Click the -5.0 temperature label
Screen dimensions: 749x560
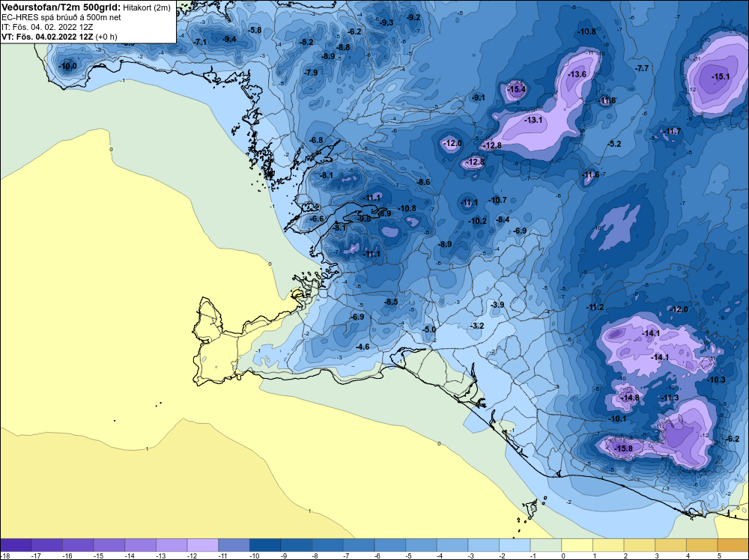pos(429,329)
